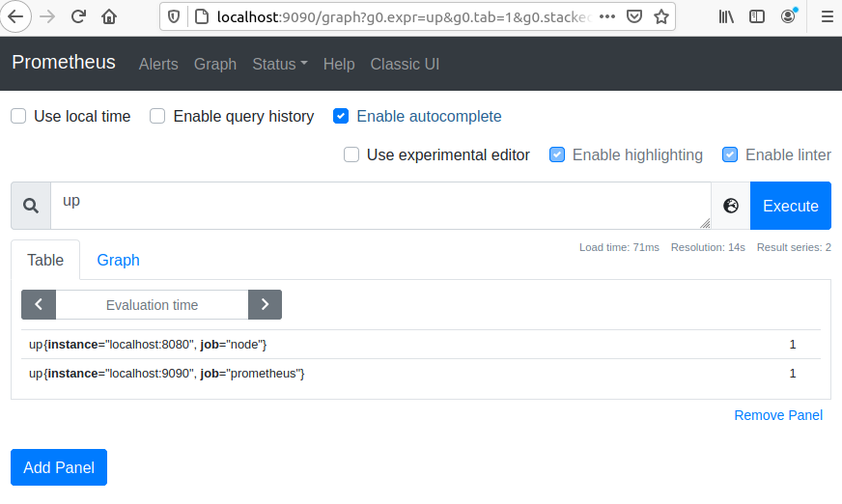Switch to the Graph tab in panel
Image resolution: width=842 pixels, height=504 pixels.
(118, 260)
